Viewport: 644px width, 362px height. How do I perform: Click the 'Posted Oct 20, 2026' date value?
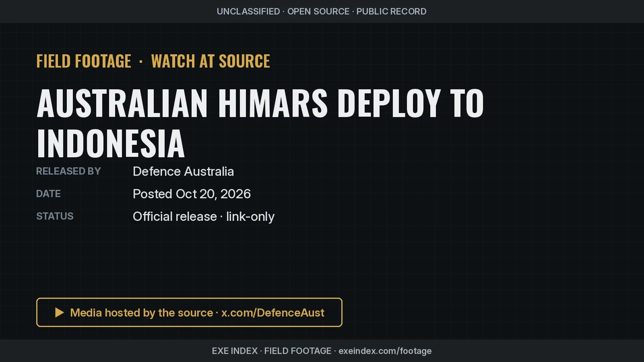(192, 194)
